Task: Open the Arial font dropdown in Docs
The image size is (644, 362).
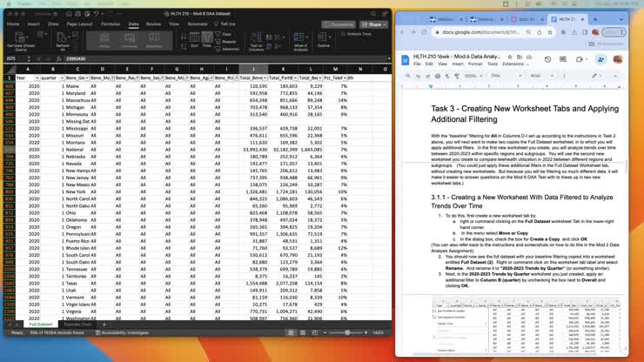Action: coord(539,76)
